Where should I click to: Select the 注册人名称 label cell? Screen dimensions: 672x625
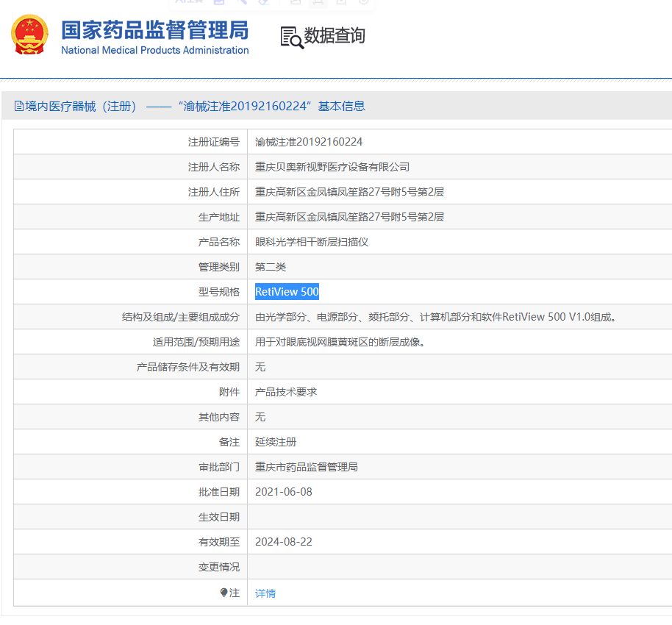[130, 167]
